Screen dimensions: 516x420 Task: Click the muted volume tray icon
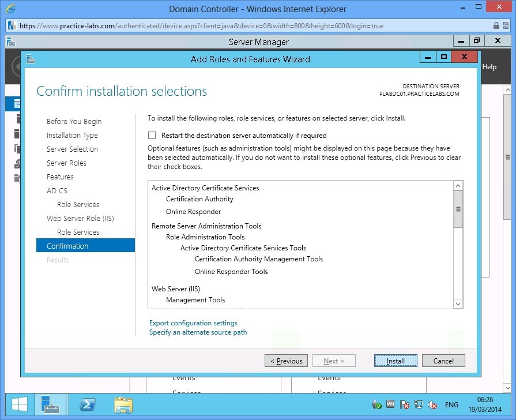432,404
